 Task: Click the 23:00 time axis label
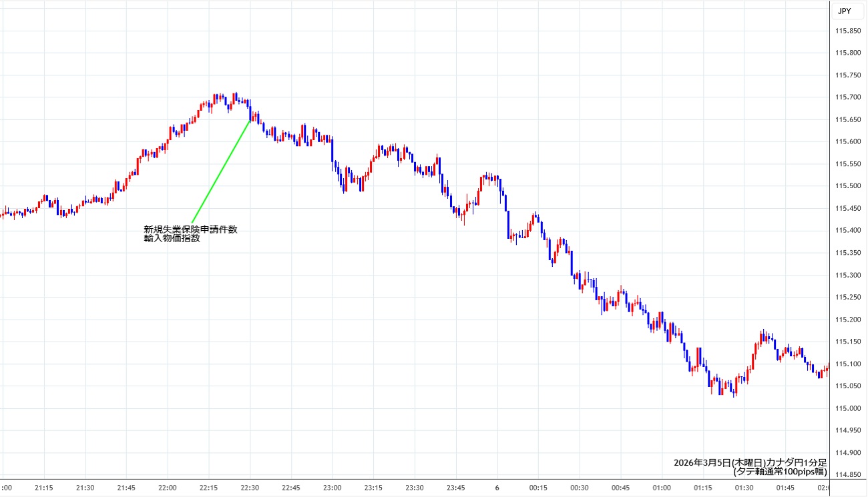[332, 488]
